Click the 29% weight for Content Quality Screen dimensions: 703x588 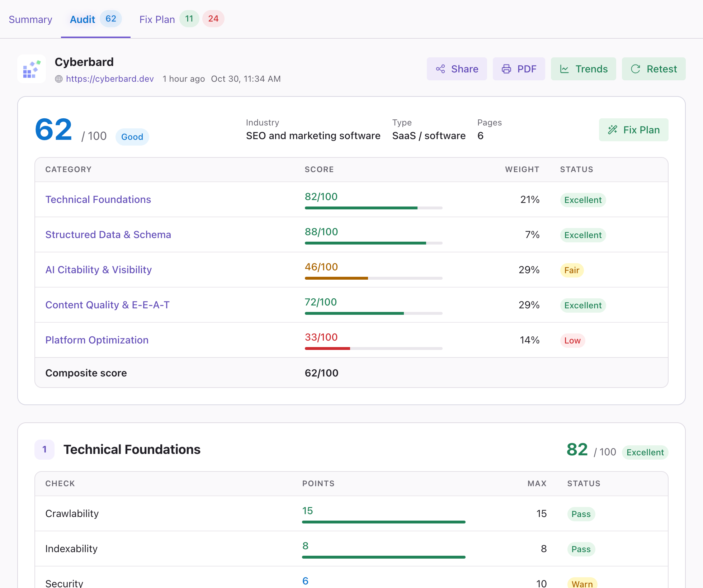[529, 305]
